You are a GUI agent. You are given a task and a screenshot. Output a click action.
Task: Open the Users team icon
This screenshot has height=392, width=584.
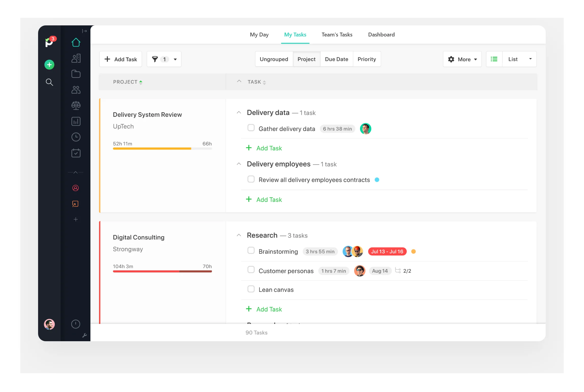click(x=76, y=90)
